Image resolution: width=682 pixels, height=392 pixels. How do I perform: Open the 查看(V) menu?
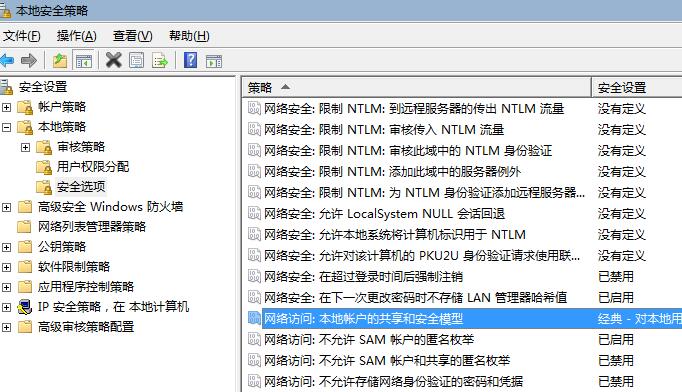coord(133,36)
